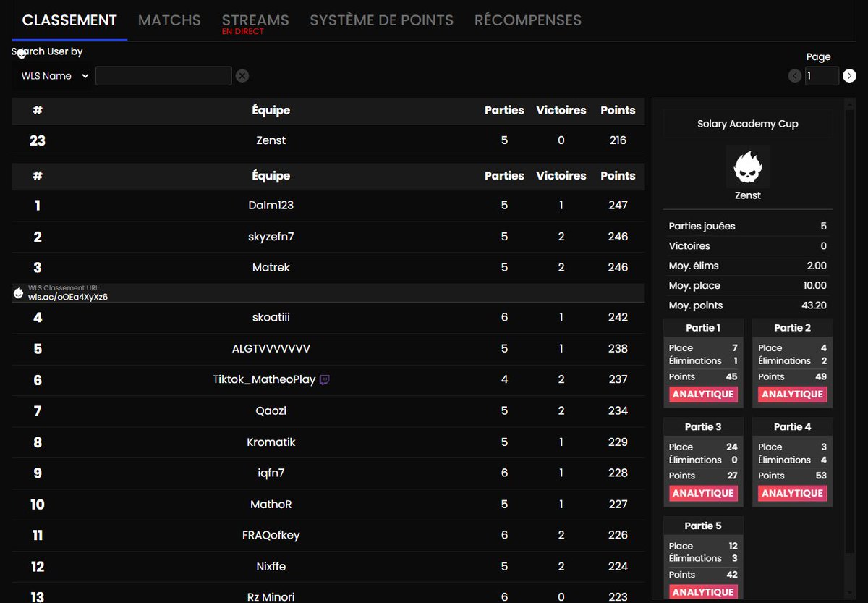Viewport: 868px width, 603px height.
Task: Open the SYSTÈME DE POINTS tab
Action: click(382, 20)
